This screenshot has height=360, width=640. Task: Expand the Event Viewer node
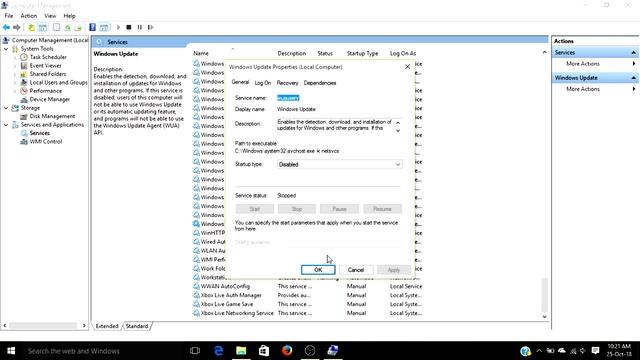(x=15, y=66)
